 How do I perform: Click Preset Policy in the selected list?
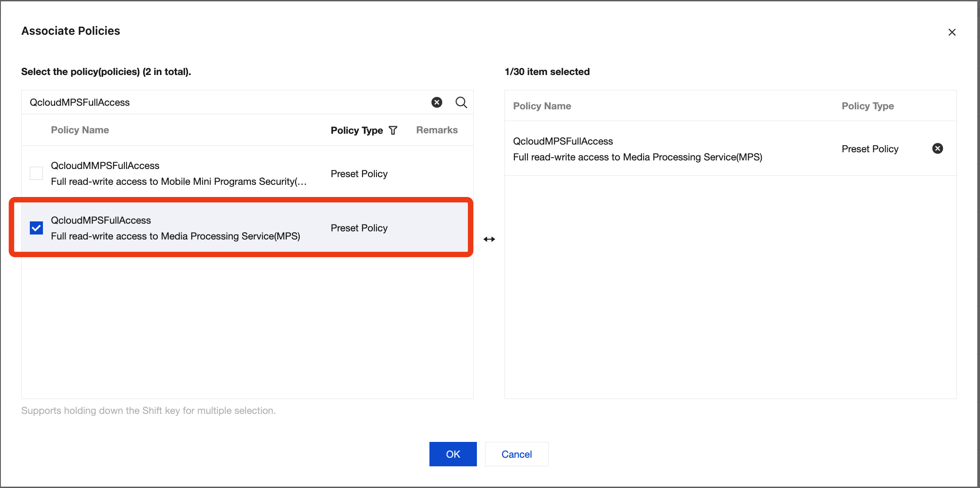pyautogui.click(x=870, y=149)
